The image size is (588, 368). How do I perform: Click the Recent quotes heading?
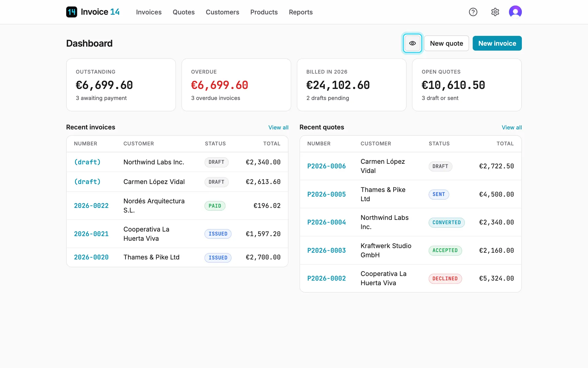(322, 127)
